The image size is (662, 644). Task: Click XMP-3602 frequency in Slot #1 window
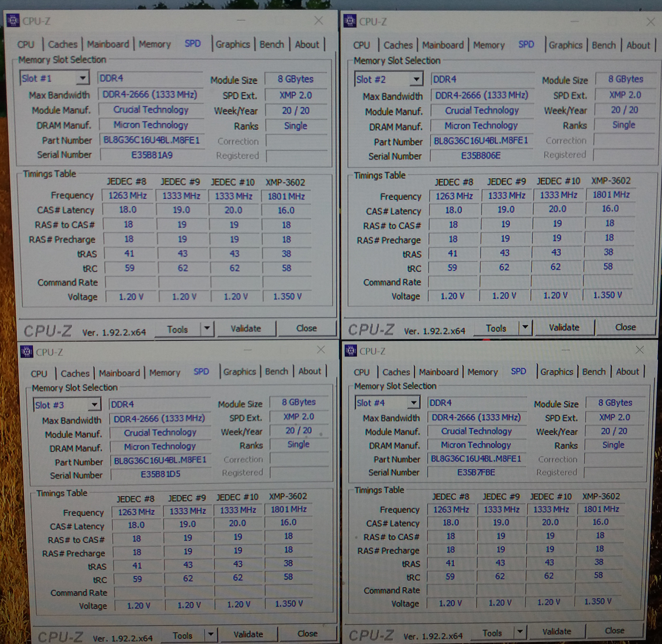pos(286,196)
